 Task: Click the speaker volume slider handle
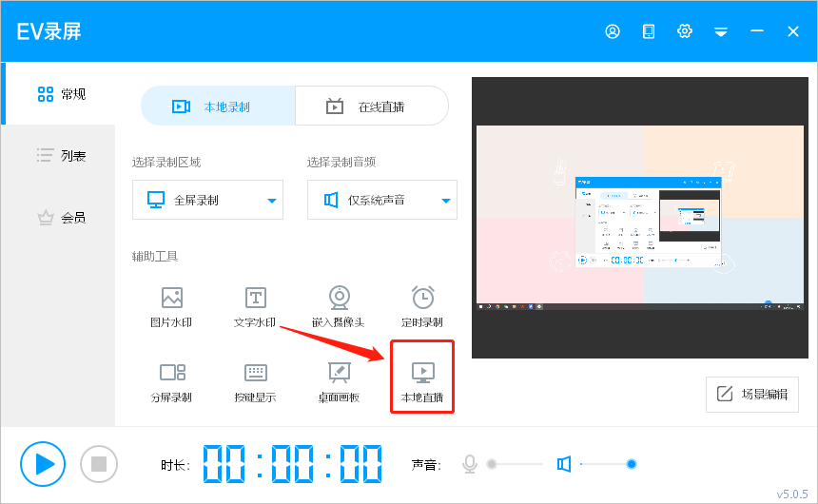[631, 464]
